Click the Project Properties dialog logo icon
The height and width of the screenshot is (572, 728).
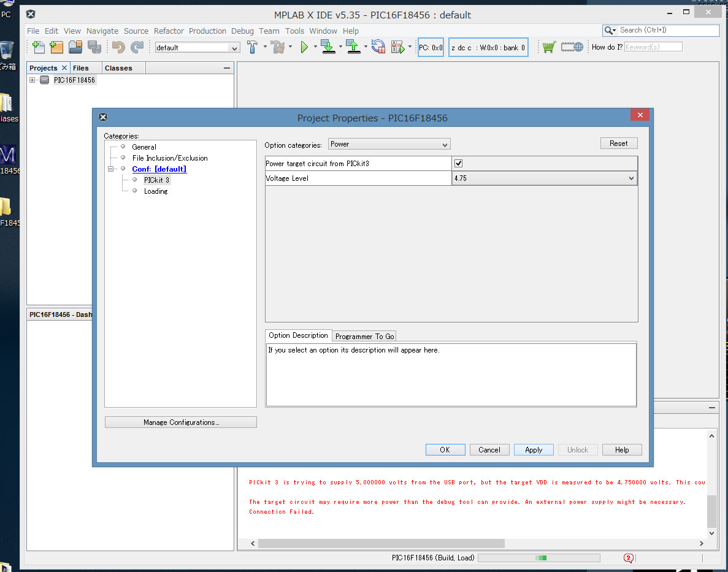[103, 117]
